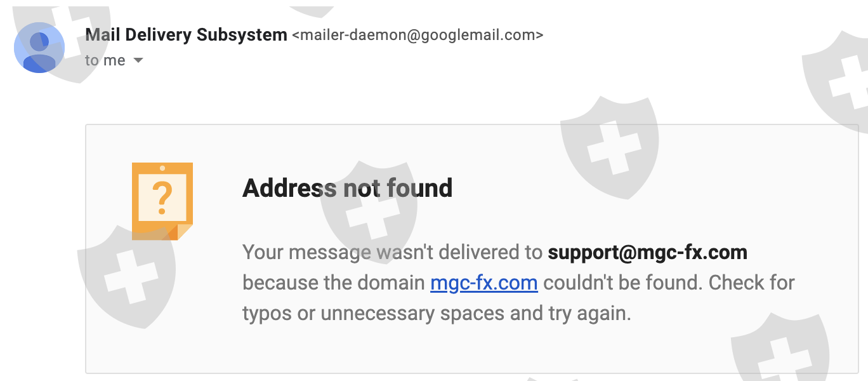This screenshot has height=381, width=868.
Task: Click the "because the domain" text
Action: coord(334,283)
